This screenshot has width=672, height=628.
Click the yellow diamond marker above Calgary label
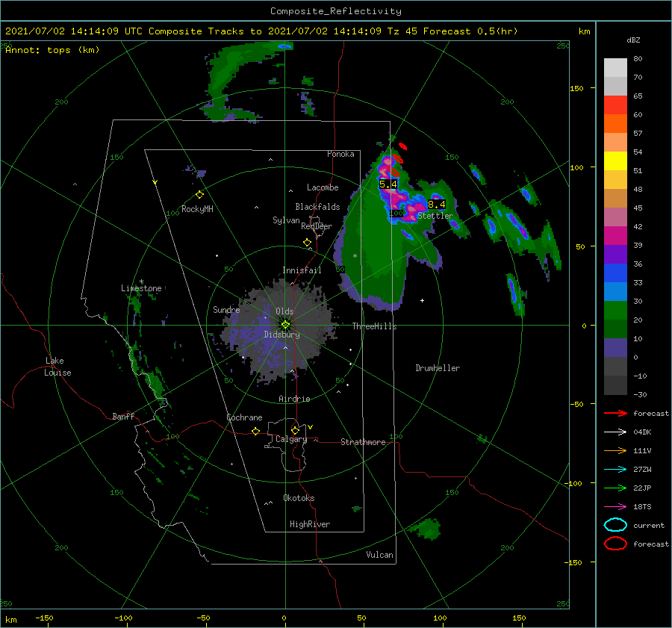pos(295,430)
